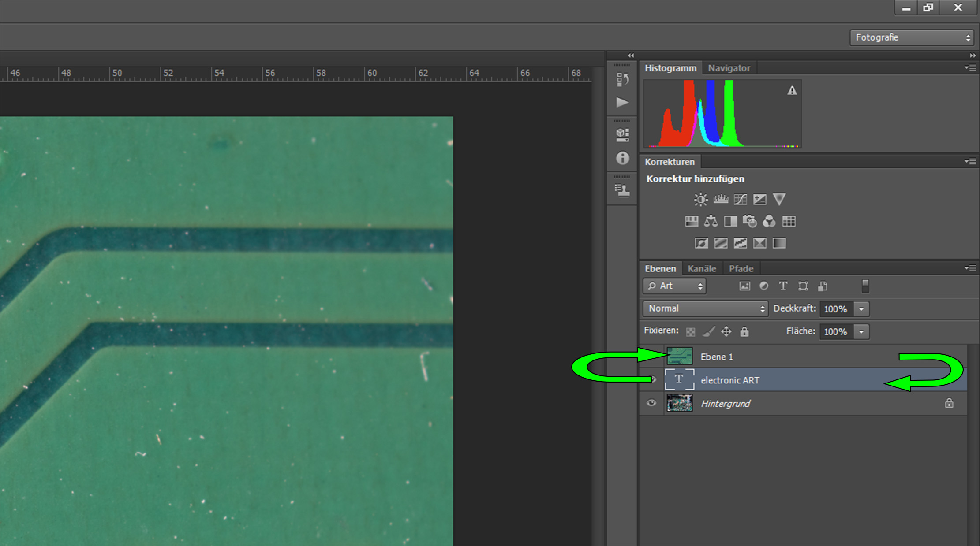The height and width of the screenshot is (546, 980).
Task: Add a Color Balance adjustment
Action: coord(711,221)
